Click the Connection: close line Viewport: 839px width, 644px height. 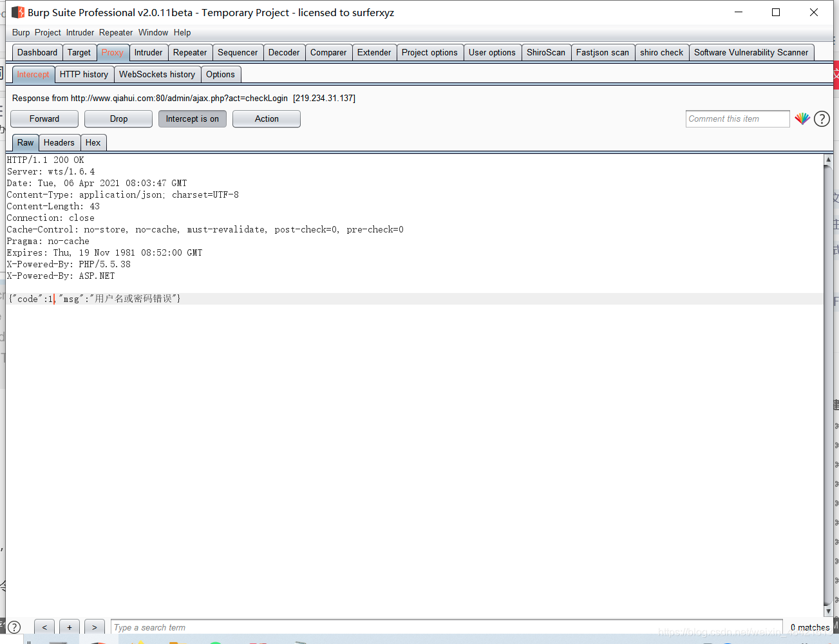pyautogui.click(x=51, y=218)
